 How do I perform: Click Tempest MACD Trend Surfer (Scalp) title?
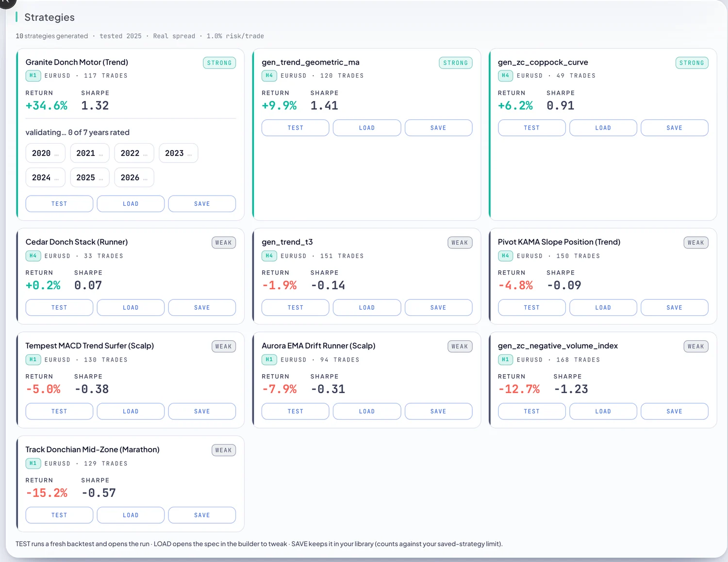tap(90, 346)
